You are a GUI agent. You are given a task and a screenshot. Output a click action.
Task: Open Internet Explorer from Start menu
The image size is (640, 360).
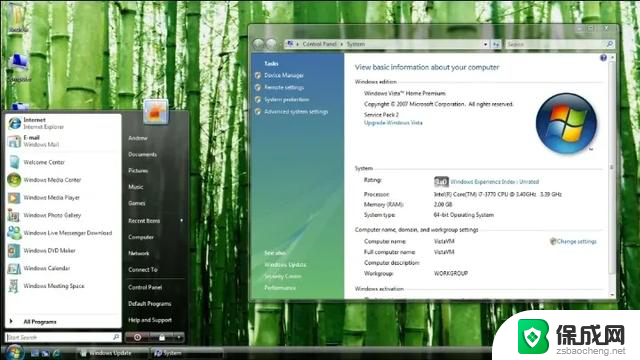pos(63,123)
